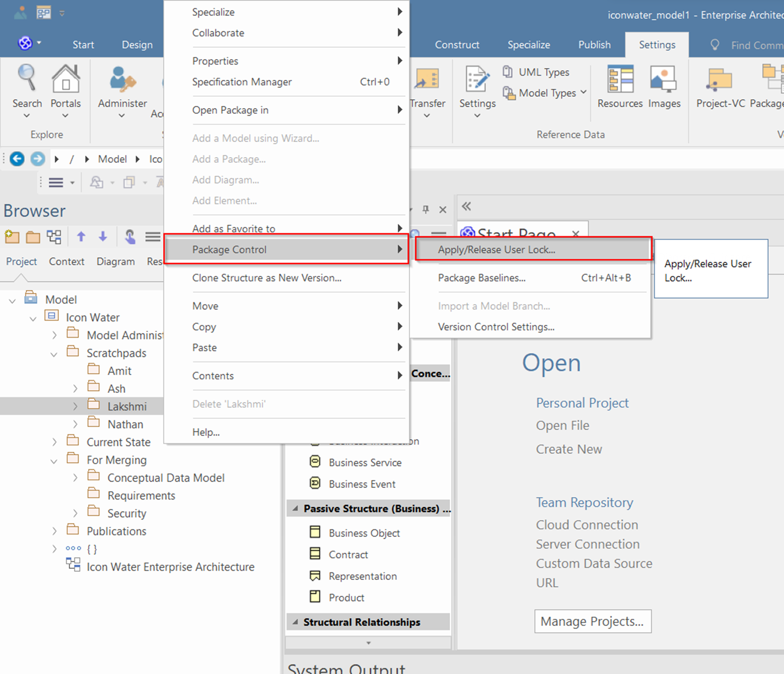Select the Representation toolbox icon
The width and height of the screenshot is (784, 674).
(x=315, y=576)
